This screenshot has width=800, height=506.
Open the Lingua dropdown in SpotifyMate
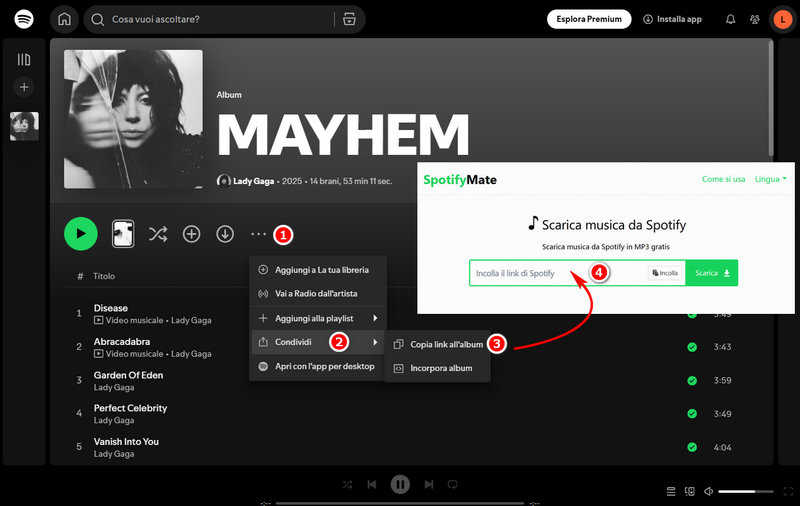coord(770,179)
